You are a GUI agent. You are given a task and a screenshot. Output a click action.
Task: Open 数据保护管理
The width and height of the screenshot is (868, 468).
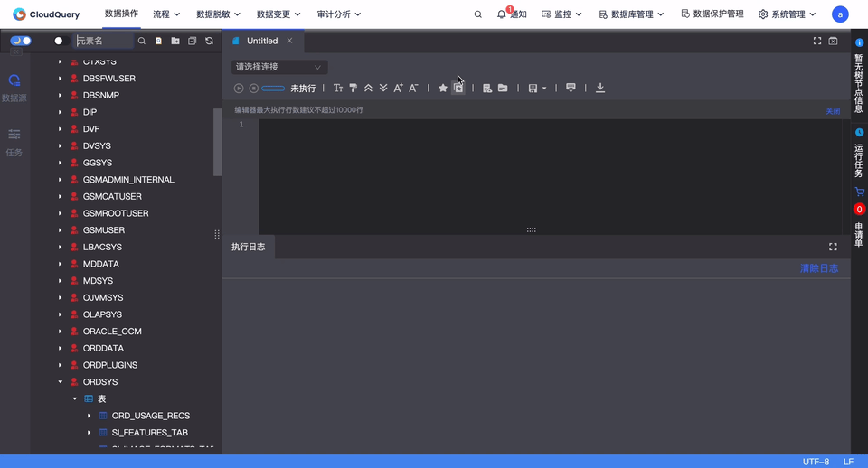tap(712, 14)
